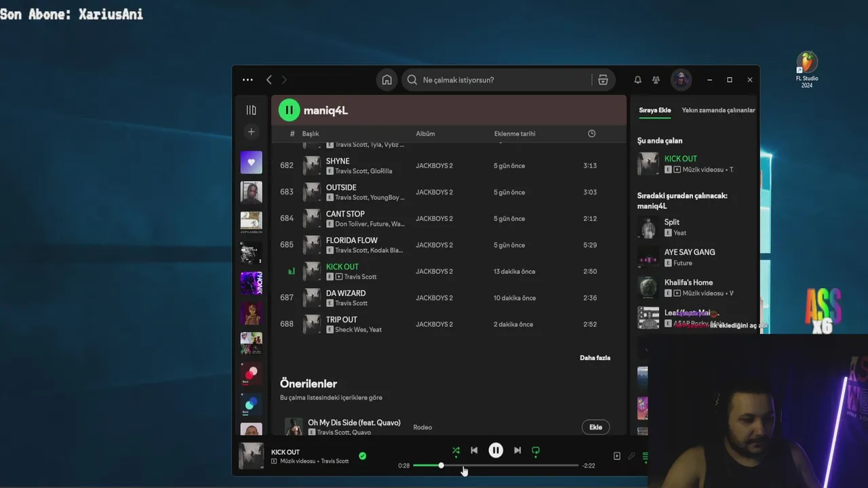Go back with the left arrow

coord(269,80)
